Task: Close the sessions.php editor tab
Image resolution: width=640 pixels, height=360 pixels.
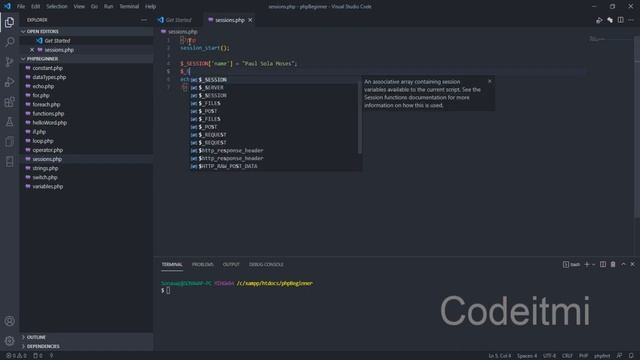Action: [x=250, y=20]
